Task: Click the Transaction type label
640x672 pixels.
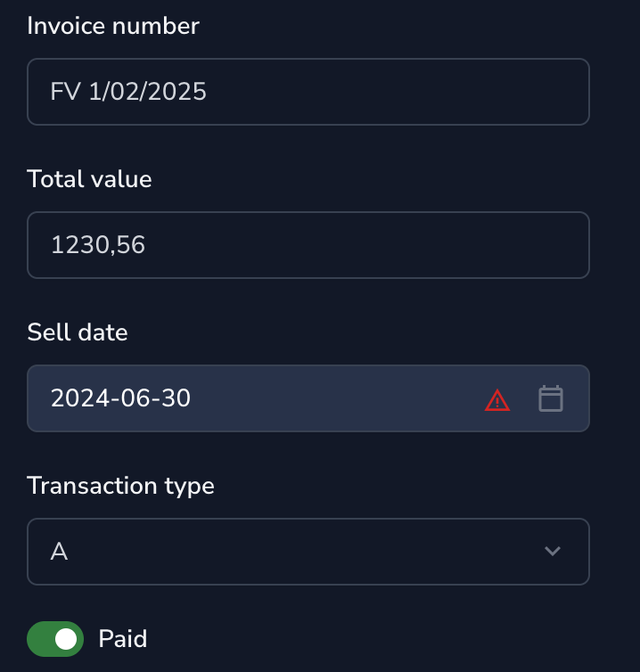Action: point(120,486)
